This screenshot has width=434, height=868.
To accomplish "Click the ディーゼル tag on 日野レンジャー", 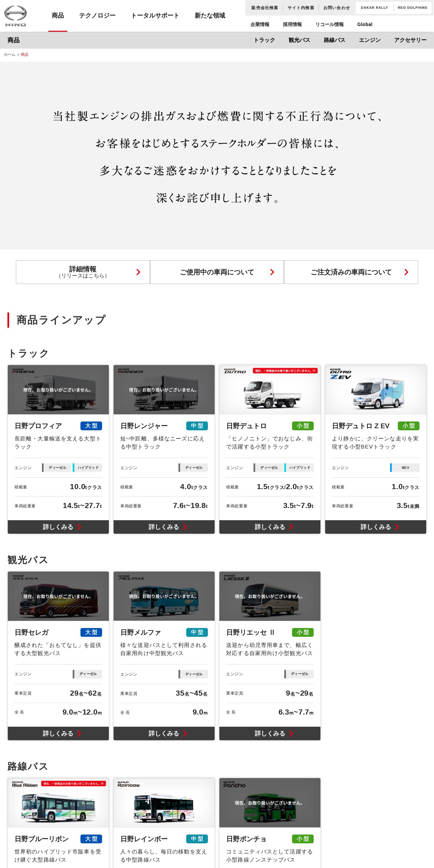I will point(193,467).
